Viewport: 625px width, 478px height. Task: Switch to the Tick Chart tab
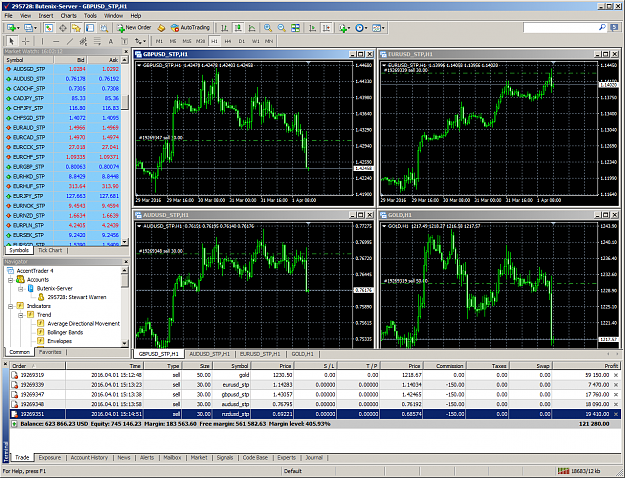pyautogui.click(x=50, y=250)
